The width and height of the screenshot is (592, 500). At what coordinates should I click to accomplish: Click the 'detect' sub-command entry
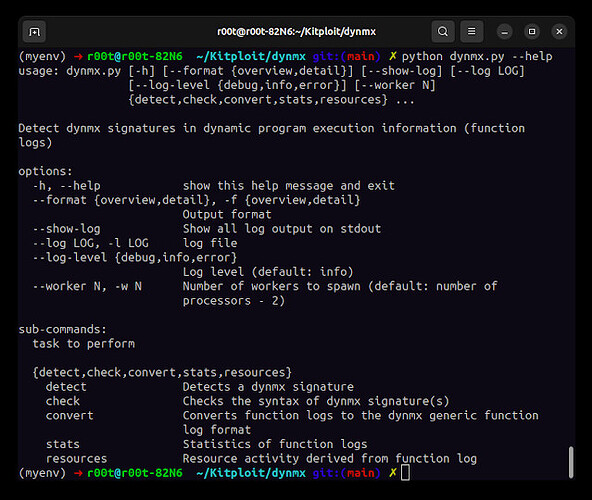pos(66,387)
